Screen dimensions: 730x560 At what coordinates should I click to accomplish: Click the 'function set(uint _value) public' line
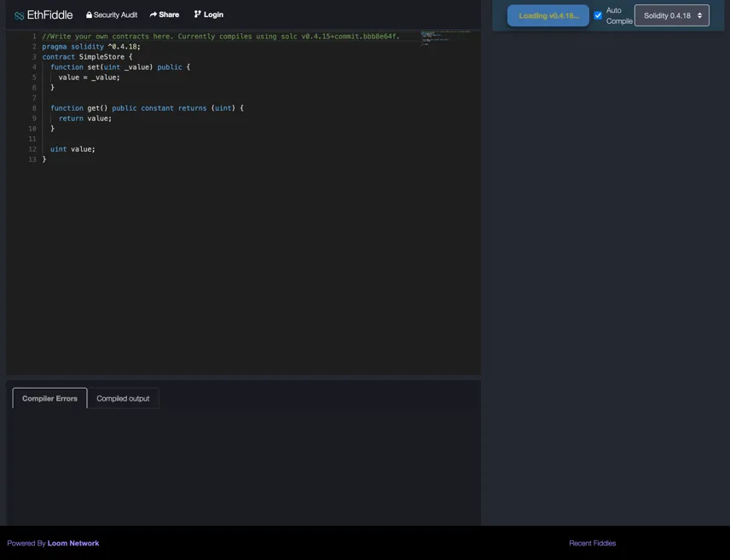(120, 67)
